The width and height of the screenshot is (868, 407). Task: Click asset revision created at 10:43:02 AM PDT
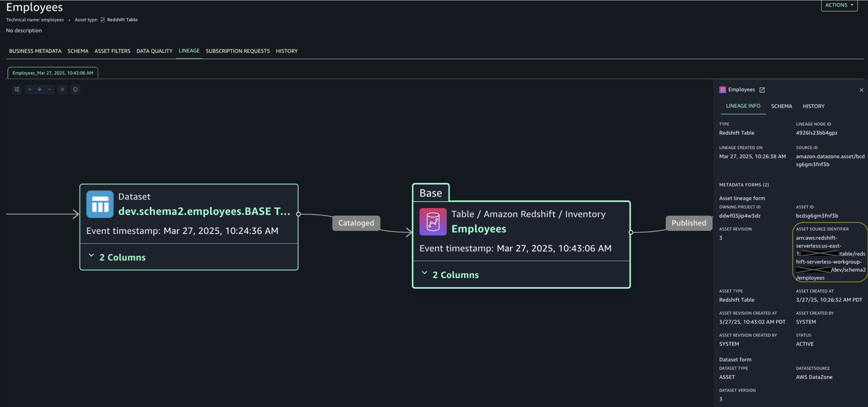[x=752, y=322]
